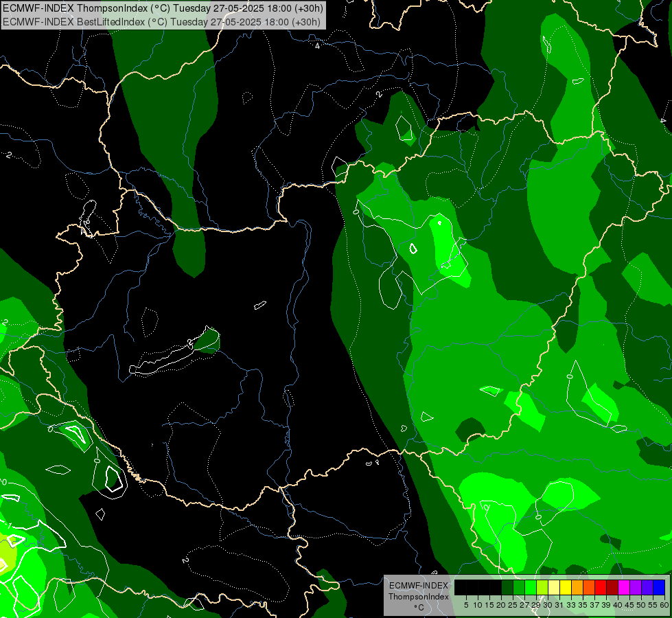Select the dark green 20-25 legend swatch
This screenshot has width=672, height=618.
point(507,587)
